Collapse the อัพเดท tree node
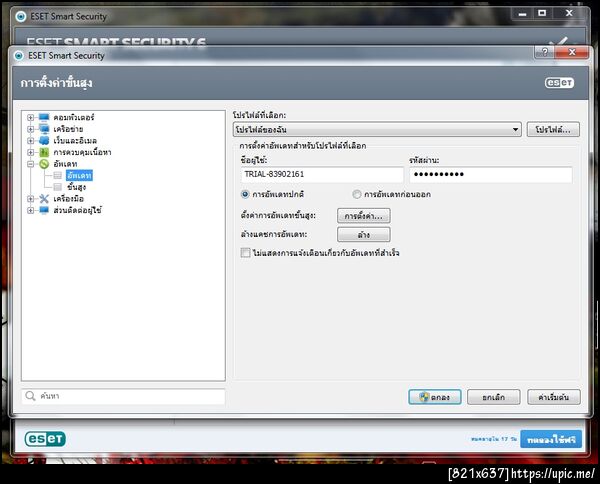Screen dimensions: 600x484 [x=31, y=164]
